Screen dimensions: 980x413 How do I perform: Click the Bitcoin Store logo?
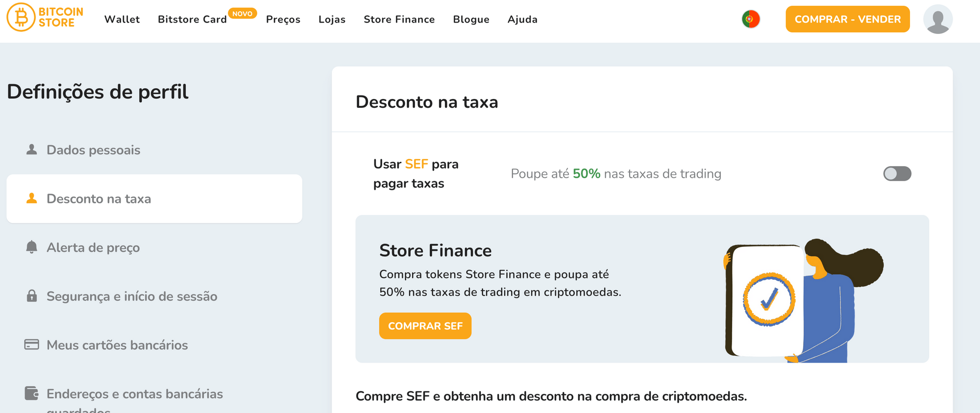(x=45, y=18)
